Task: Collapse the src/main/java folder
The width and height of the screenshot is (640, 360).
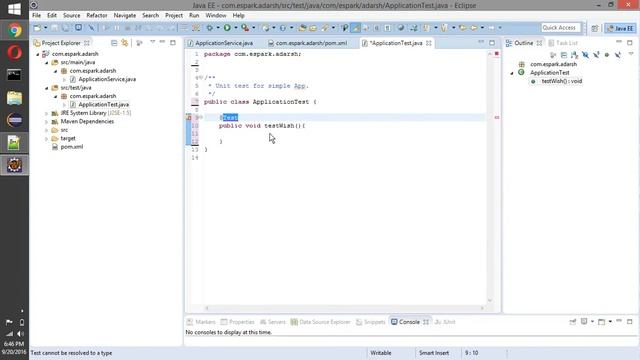Action: pyautogui.click(x=47, y=62)
